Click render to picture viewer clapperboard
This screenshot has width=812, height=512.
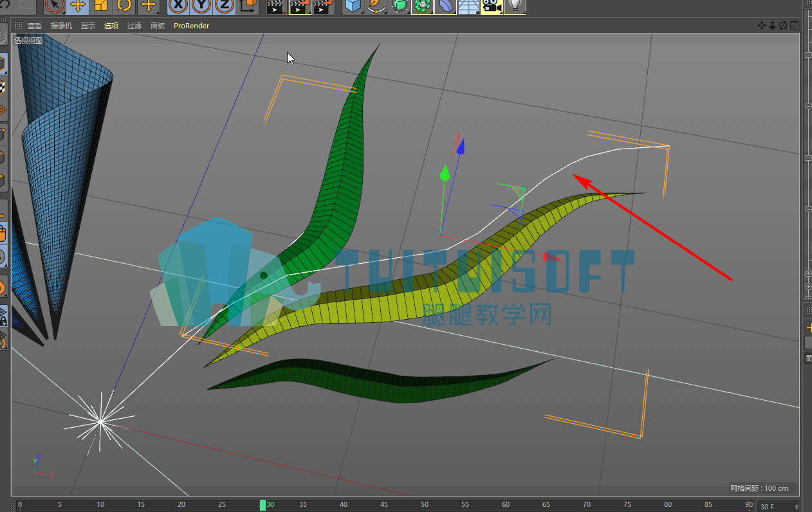tap(300, 6)
